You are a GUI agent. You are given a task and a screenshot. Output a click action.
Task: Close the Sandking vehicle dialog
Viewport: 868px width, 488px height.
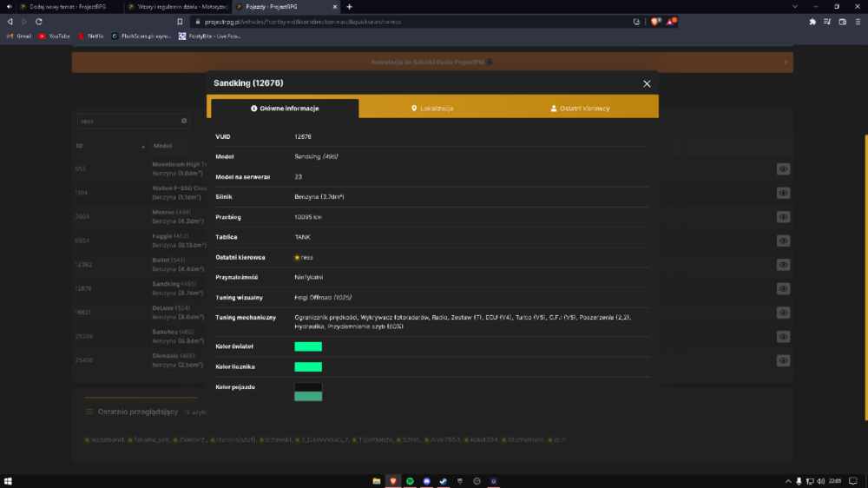point(647,83)
